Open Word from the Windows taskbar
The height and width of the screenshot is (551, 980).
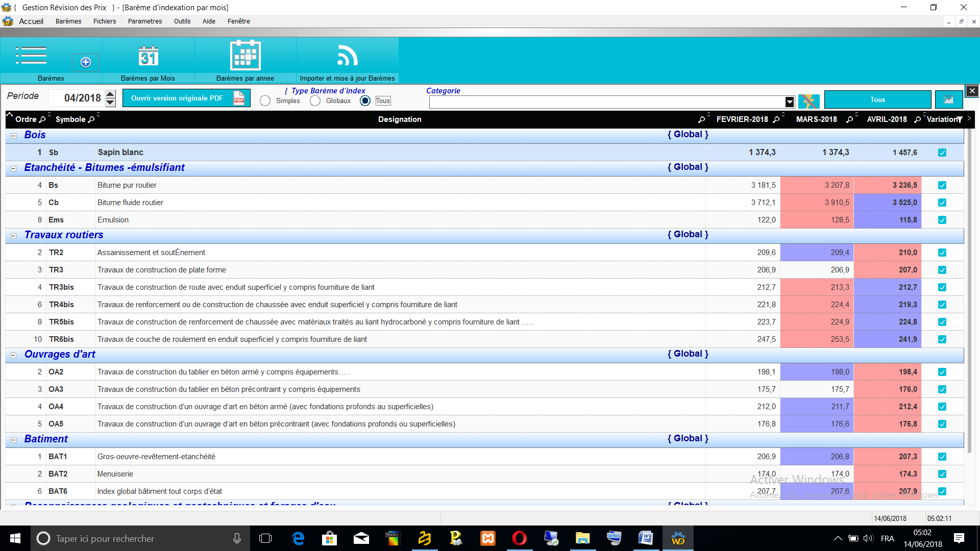pos(646,538)
